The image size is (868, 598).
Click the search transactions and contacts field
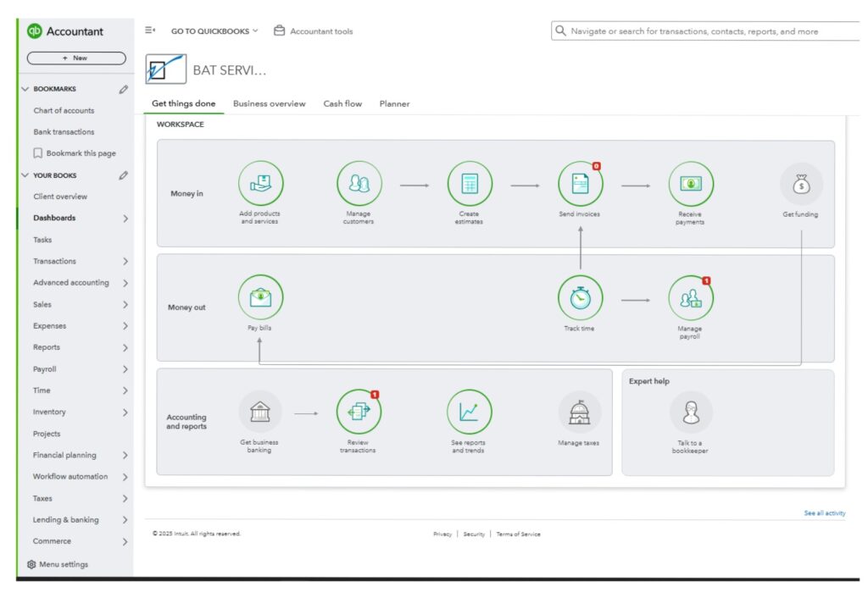tap(704, 31)
